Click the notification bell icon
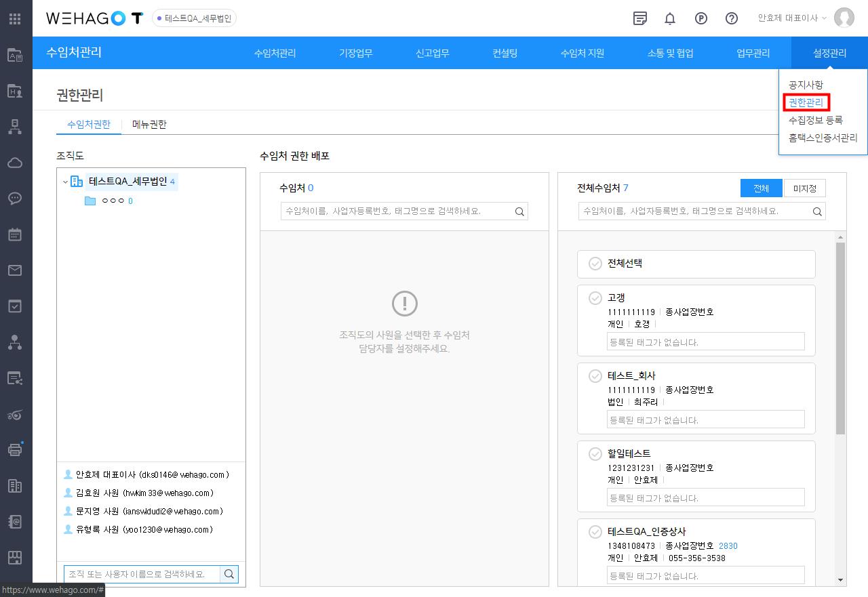Viewport: 868px width, 597px height. tap(670, 18)
